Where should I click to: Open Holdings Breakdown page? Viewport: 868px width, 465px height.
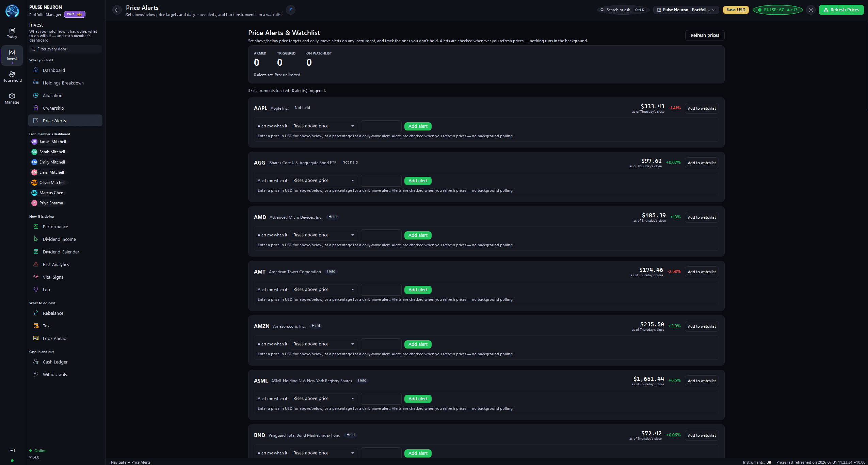pos(65,83)
